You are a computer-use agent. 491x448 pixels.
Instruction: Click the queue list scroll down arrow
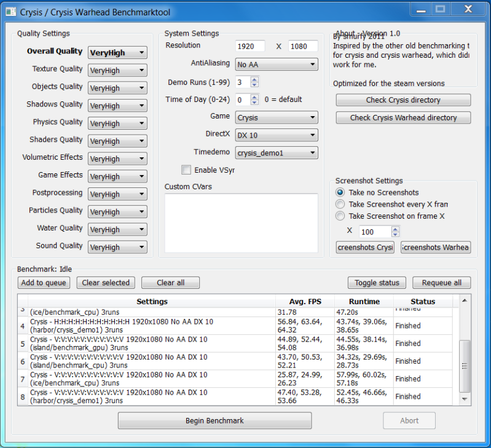point(465,399)
